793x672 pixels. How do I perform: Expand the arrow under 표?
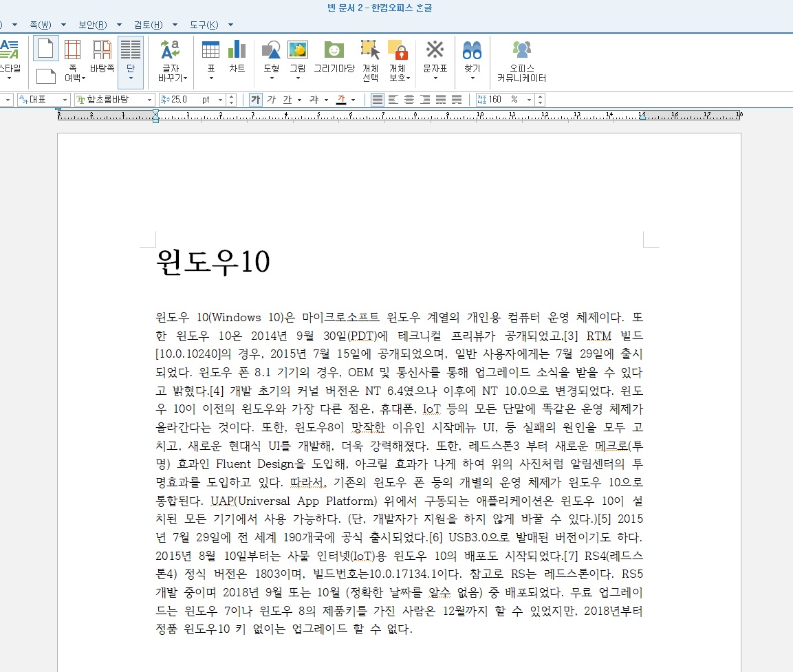(x=211, y=78)
